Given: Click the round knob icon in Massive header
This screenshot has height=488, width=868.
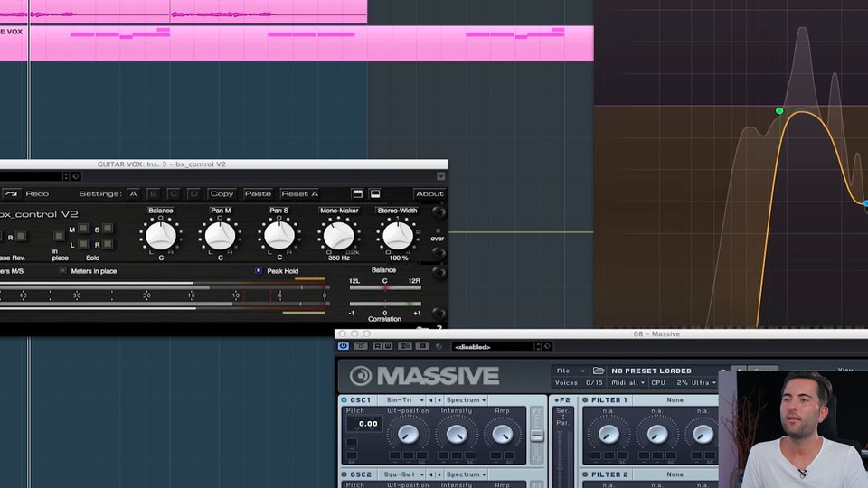Looking at the screenshot, I should point(439,346).
